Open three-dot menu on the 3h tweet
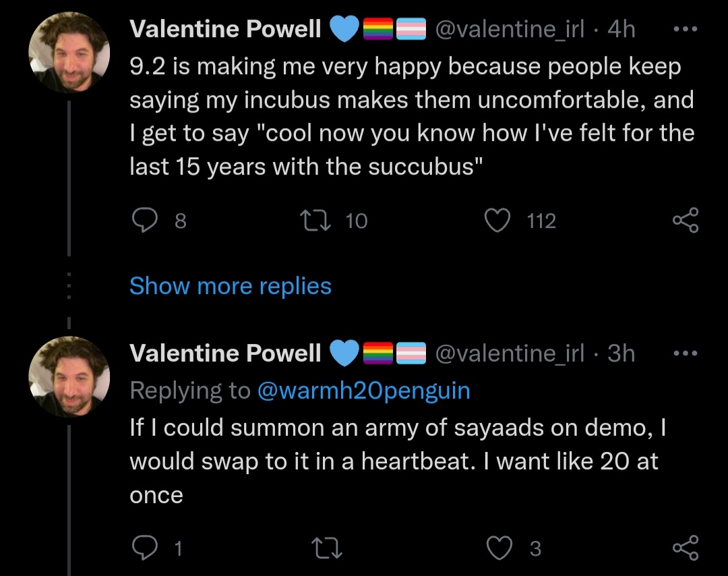728x576 pixels. pyautogui.click(x=686, y=353)
